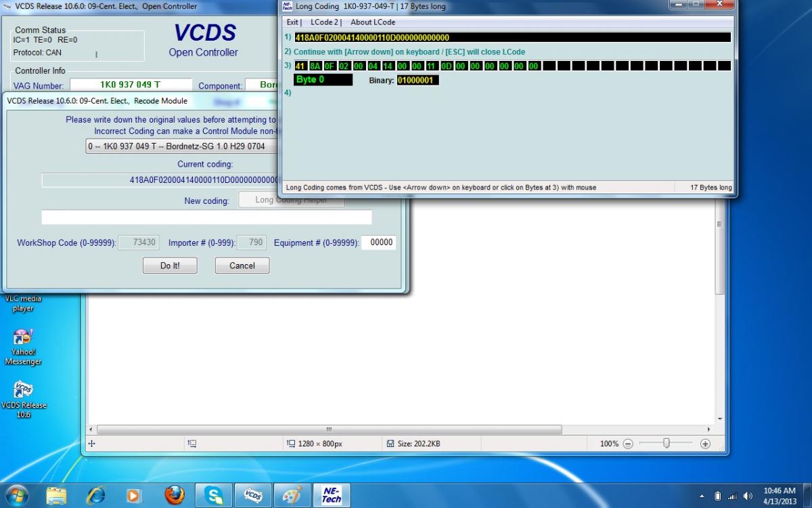The width and height of the screenshot is (812, 508).
Task: Select byte 04 in the coding row
Action: pos(373,66)
